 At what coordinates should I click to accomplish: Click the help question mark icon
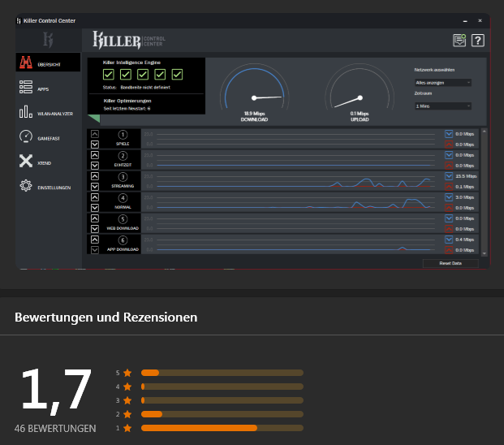[478, 41]
